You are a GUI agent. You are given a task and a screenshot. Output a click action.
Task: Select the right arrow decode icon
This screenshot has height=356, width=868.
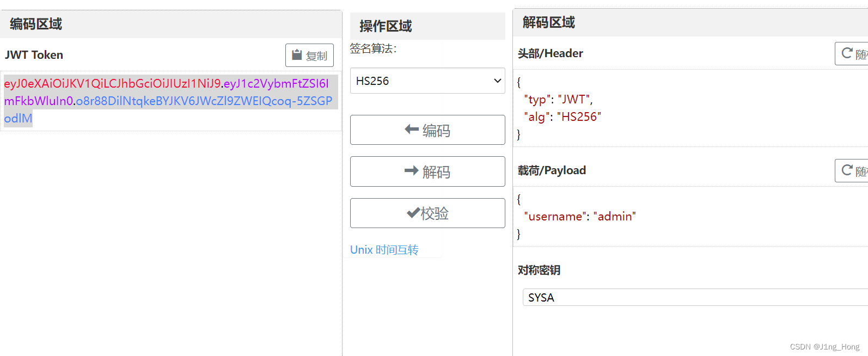[x=413, y=171]
